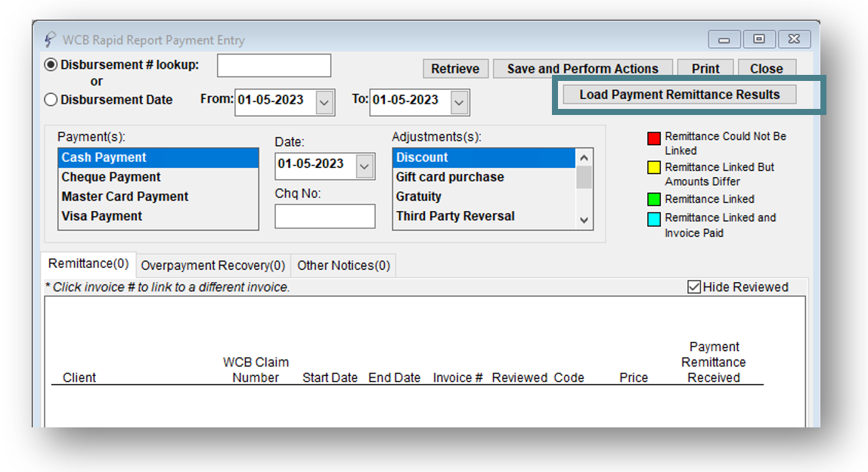Click the Price column header
The width and height of the screenshot is (868, 472).
[x=634, y=377]
